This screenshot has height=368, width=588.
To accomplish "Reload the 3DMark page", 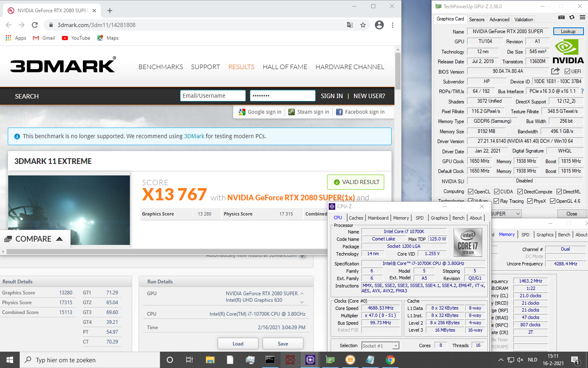I will (35, 25).
